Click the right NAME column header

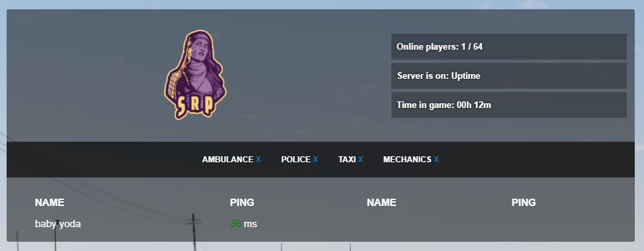click(382, 203)
